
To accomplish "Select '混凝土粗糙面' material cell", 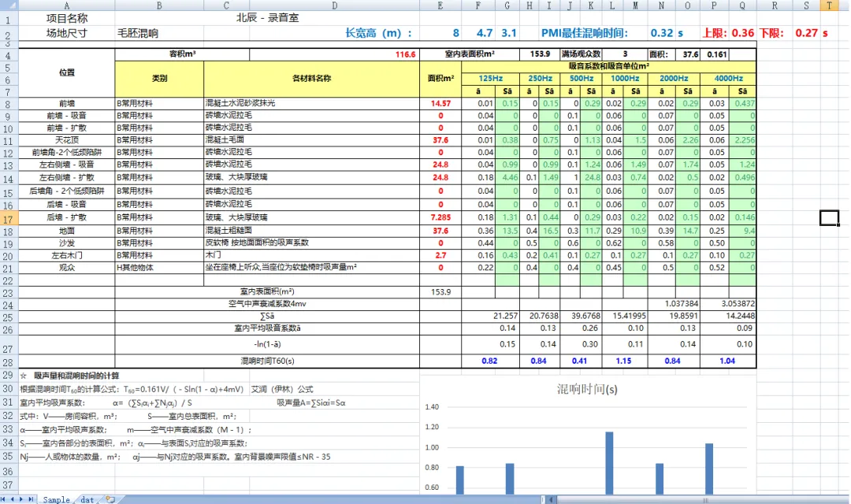I will click(311, 231).
